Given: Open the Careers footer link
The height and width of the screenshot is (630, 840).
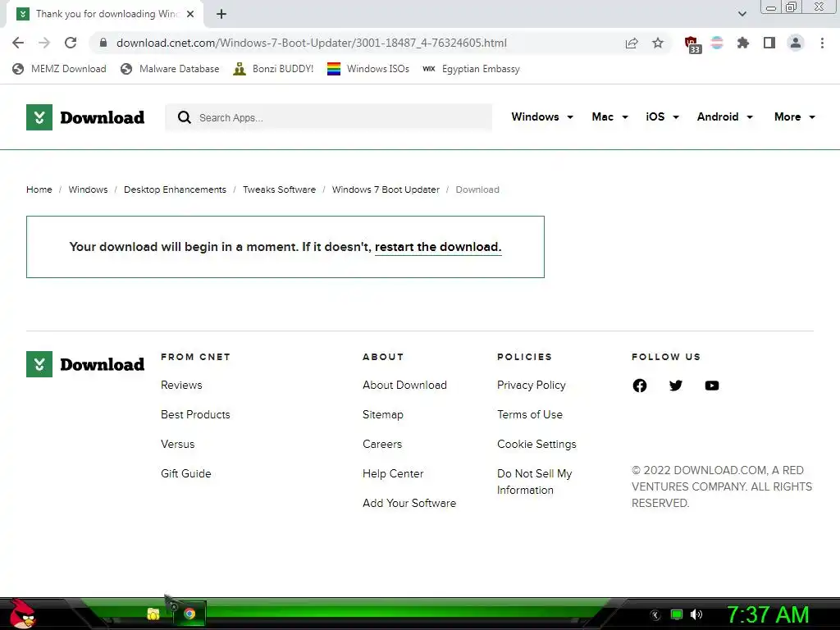Looking at the screenshot, I should point(382,444).
